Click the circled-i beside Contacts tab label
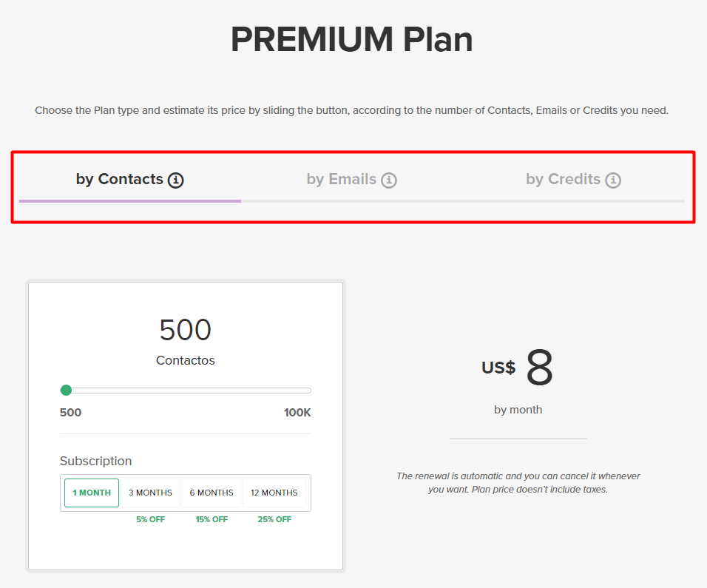The width and height of the screenshot is (707, 588). (176, 179)
